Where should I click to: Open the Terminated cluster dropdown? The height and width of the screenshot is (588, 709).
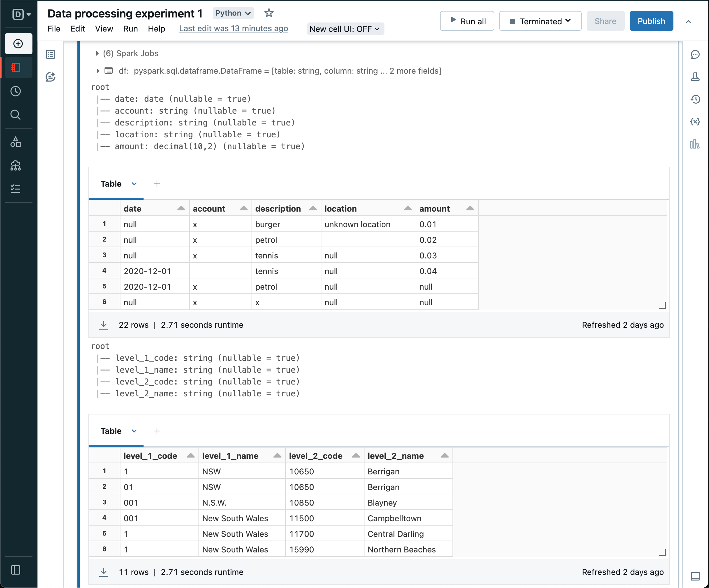(540, 21)
